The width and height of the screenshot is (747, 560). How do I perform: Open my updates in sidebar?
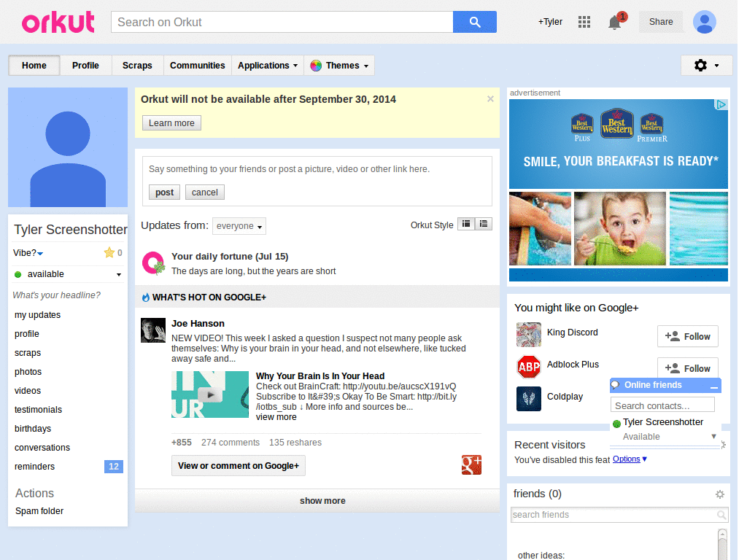38,315
